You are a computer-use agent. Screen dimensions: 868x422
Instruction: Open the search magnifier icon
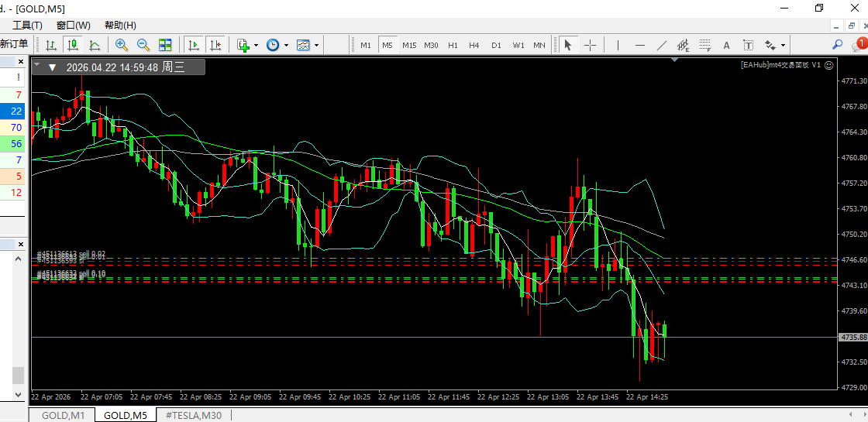[838, 45]
